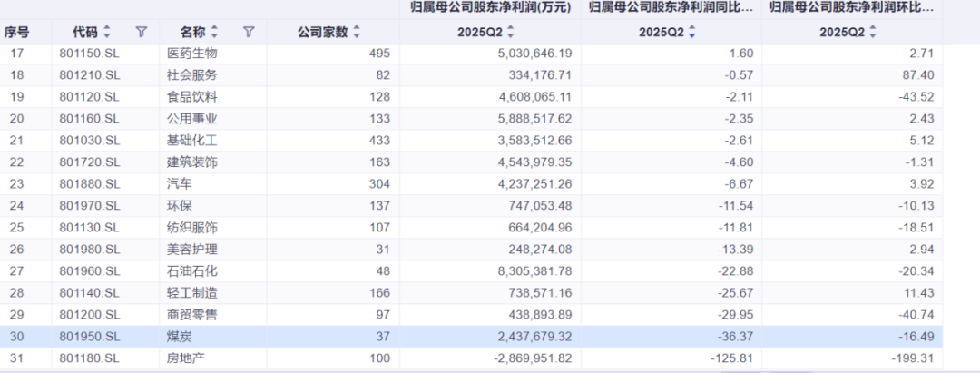The height and width of the screenshot is (373, 980).
Task: Select the 房地产 row name
Action: pyautogui.click(x=186, y=358)
